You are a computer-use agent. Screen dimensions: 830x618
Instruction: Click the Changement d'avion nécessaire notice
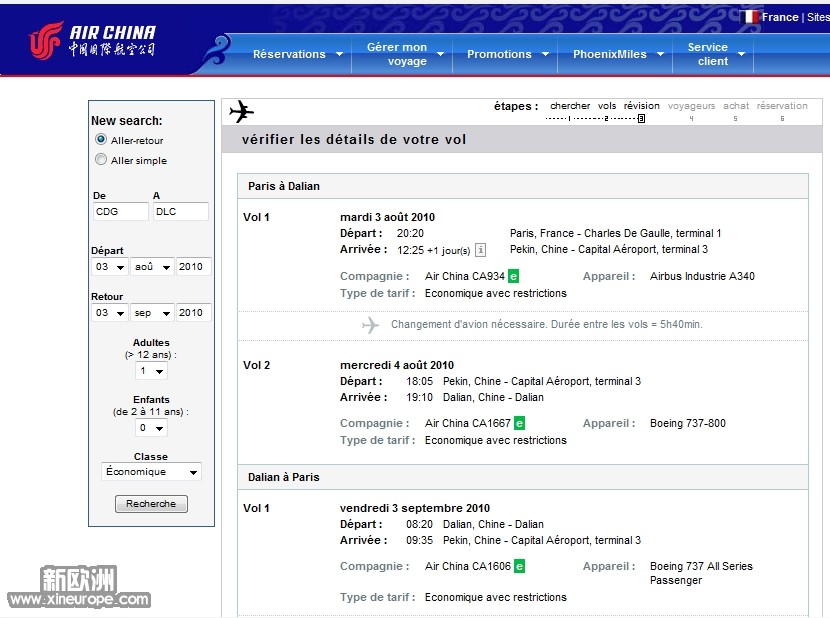point(547,324)
